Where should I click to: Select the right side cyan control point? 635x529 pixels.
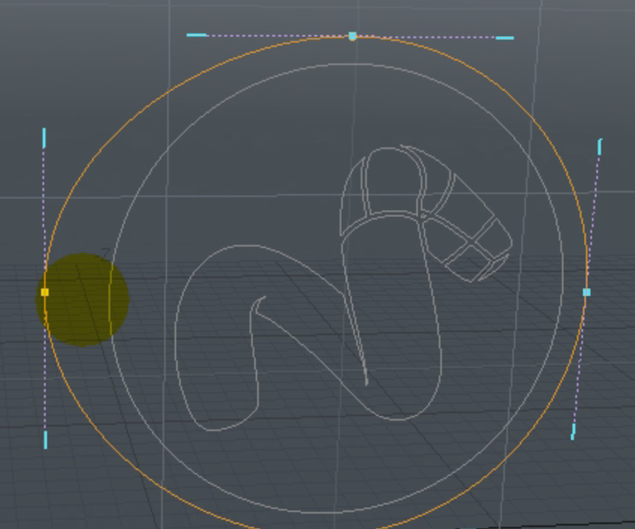coord(586,292)
